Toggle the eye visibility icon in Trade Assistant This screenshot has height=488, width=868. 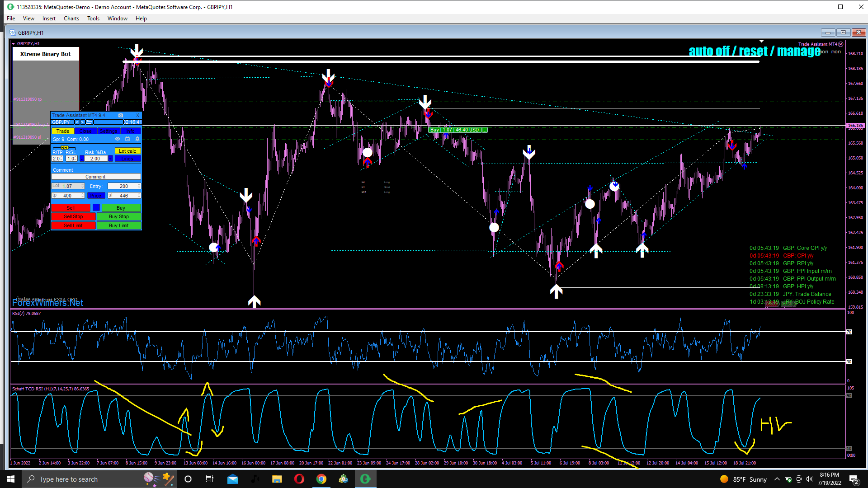[118, 139]
